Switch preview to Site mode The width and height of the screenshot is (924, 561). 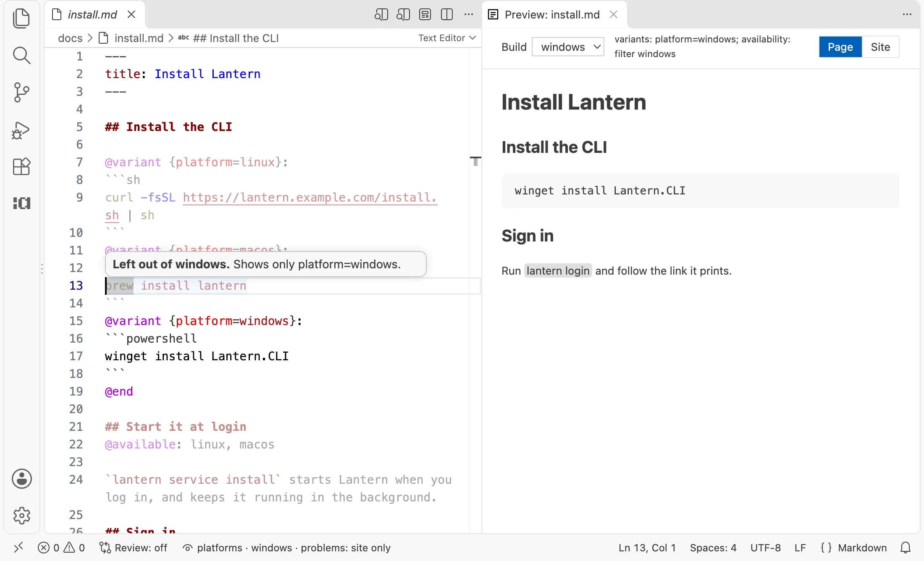(880, 47)
